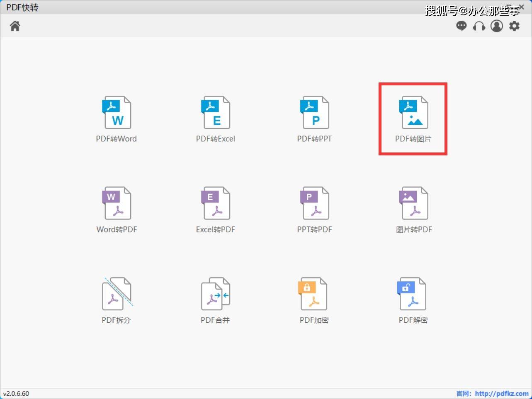
Task: Close the PDF快转 window
Action: (x=522, y=7)
